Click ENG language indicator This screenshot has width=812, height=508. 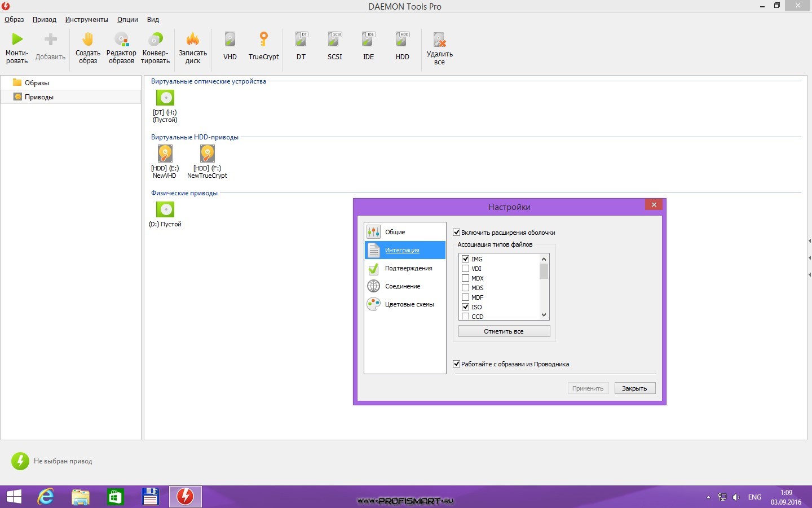(754, 497)
